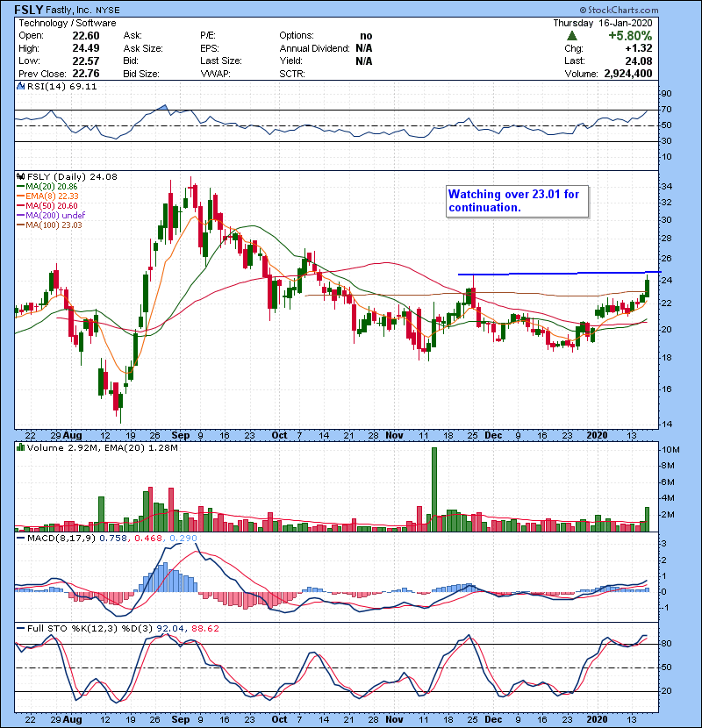Click the RSI(14) 69.11 indicator label
This screenshot has height=728, width=702.
point(61,86)
